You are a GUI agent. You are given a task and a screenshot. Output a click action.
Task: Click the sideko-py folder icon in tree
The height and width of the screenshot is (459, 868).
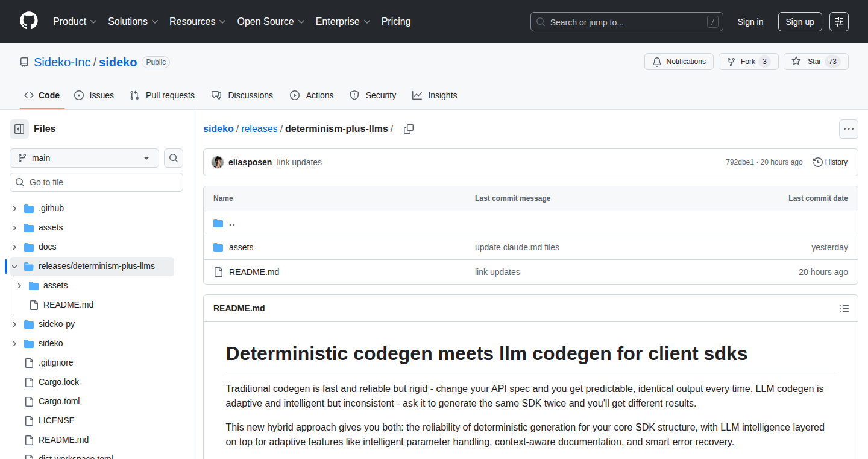(x=29, y=324)
